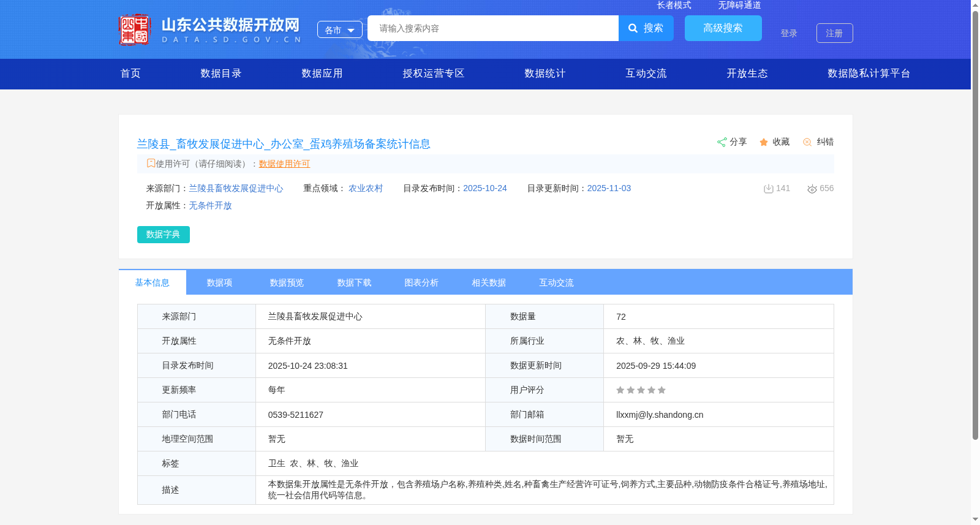Screen dimensions: 980x525
Task: Open 数据隐私计算平台 menu item
Action: pyautogui.click(x=869, y=74)
